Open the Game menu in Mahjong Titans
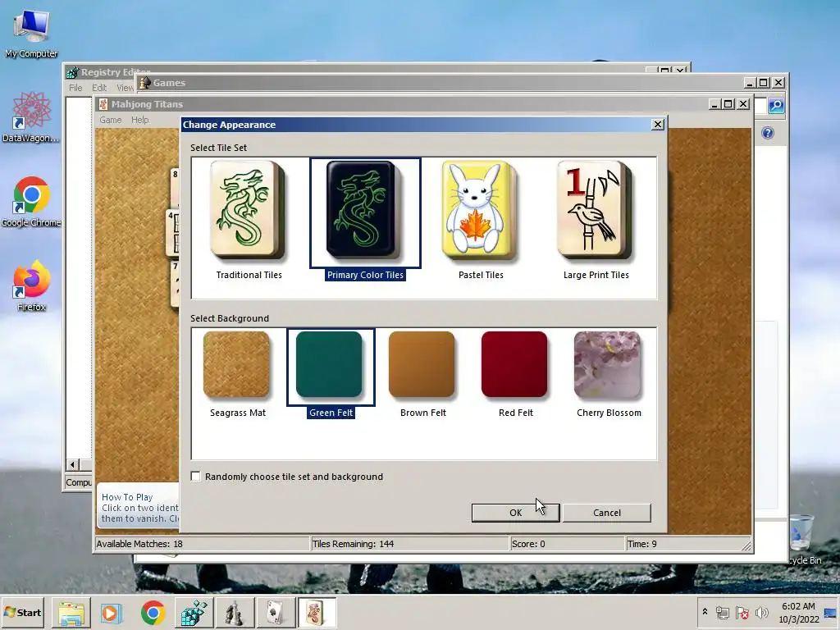840x630 pixels. [x=111, y=120]
